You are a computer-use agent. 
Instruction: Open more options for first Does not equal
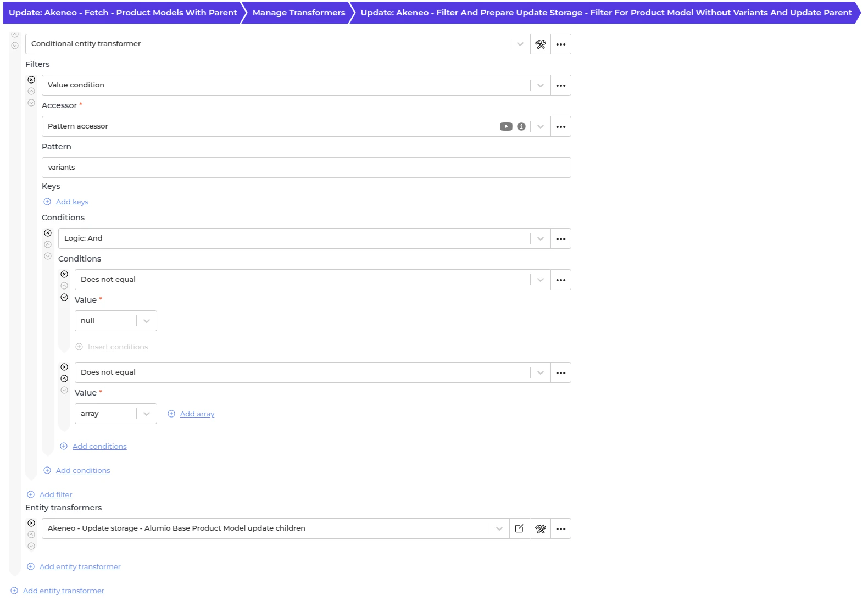(x=561, y=280)
